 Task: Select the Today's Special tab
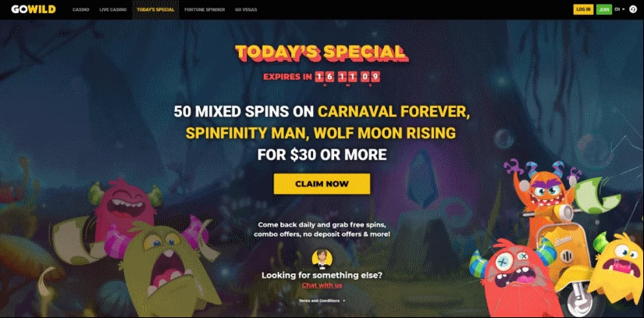155,9
